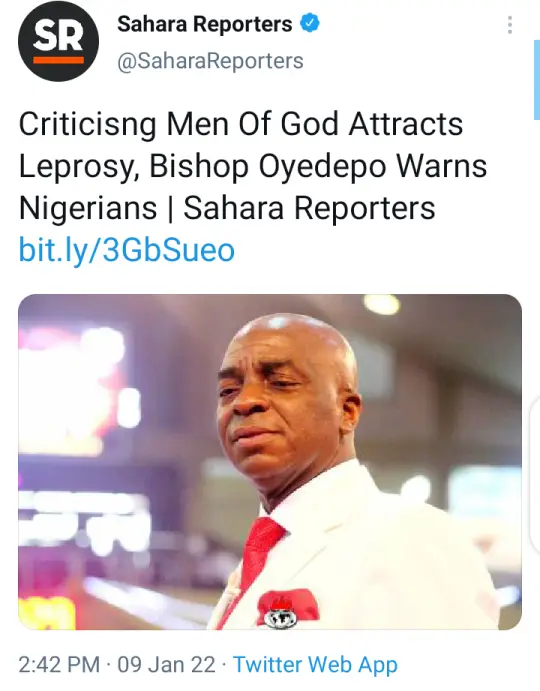The image size is (540, 691).
Task: Visit the @SaharaReporters handle
Action: pyautogui.click(x=210, y=61)
